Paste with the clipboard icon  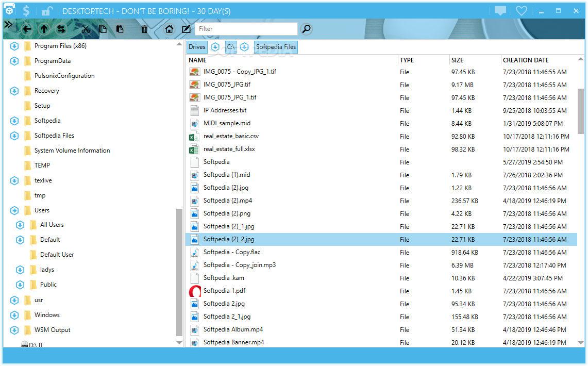tap(120, 29)
